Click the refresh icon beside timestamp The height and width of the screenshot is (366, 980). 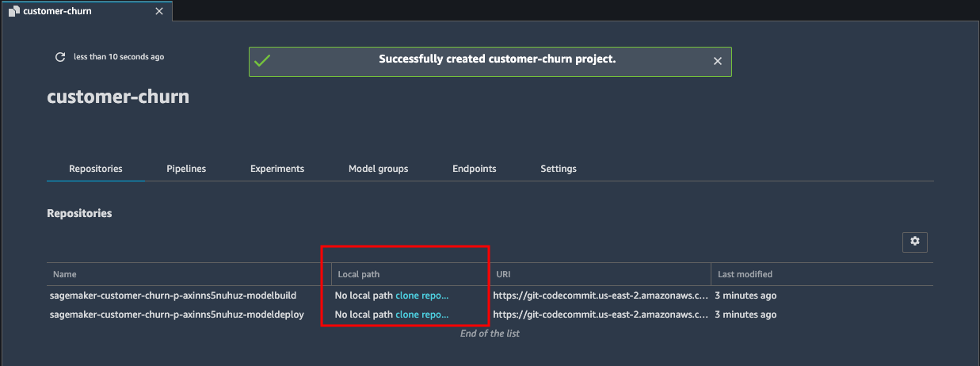(59, 57)
